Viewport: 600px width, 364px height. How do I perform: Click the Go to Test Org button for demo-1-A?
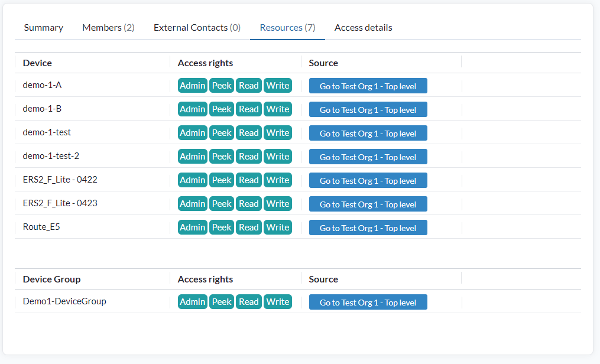click(x=368, y=86)
